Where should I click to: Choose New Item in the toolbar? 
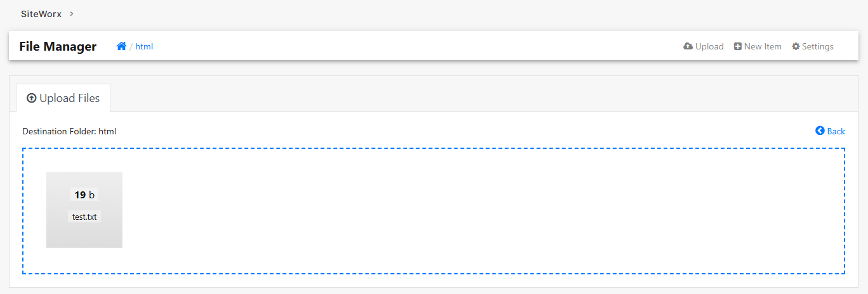coord(763,46)
